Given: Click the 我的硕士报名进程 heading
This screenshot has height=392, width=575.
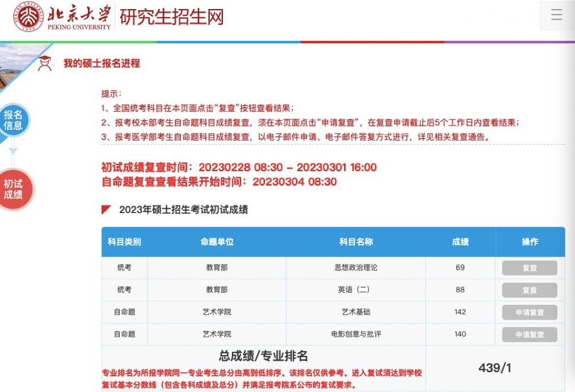Looking at the screenshot, I should click(x=102, y=63).
